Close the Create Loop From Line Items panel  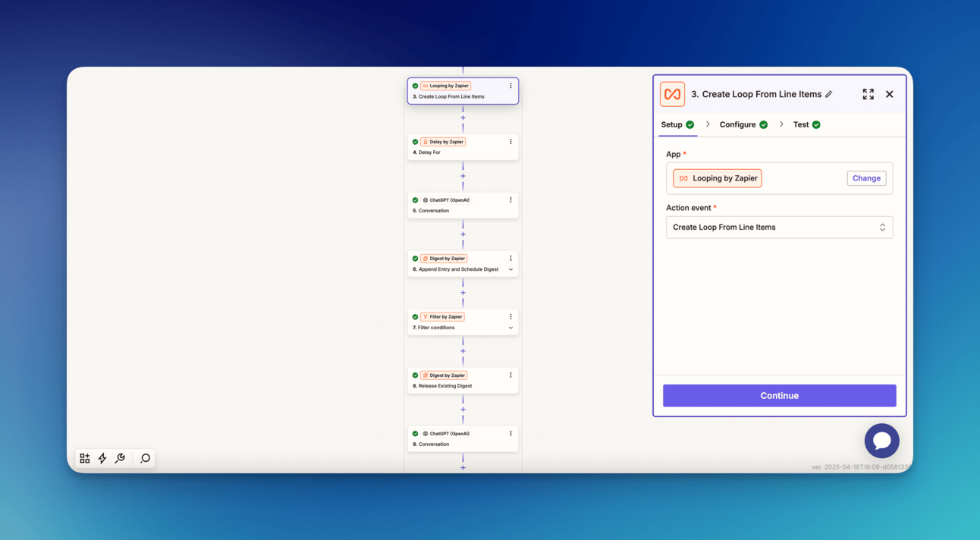890,94
